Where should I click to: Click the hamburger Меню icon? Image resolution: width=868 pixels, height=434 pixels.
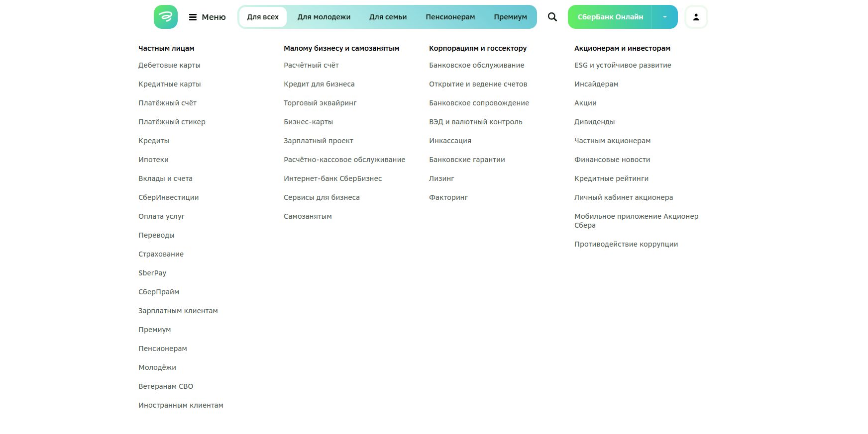pyautogui.click(x=193, y=17)
